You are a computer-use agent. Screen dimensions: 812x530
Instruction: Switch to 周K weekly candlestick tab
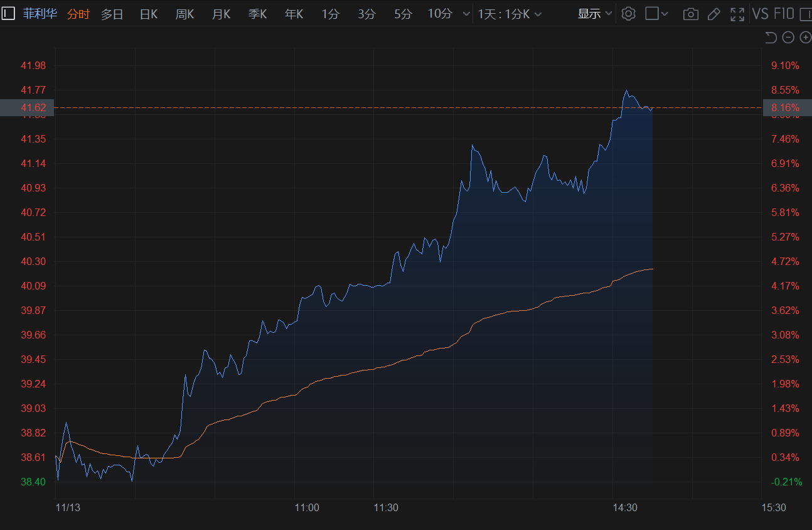point(185,14)
